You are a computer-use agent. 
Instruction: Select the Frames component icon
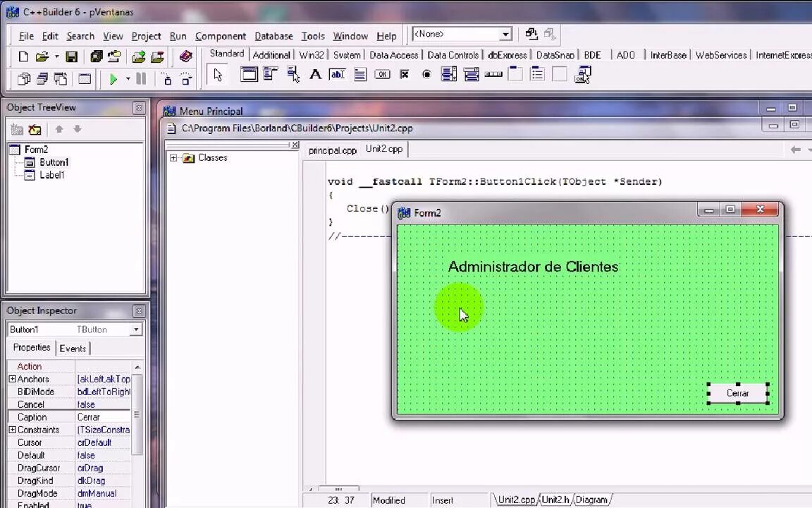pos(249,75)
